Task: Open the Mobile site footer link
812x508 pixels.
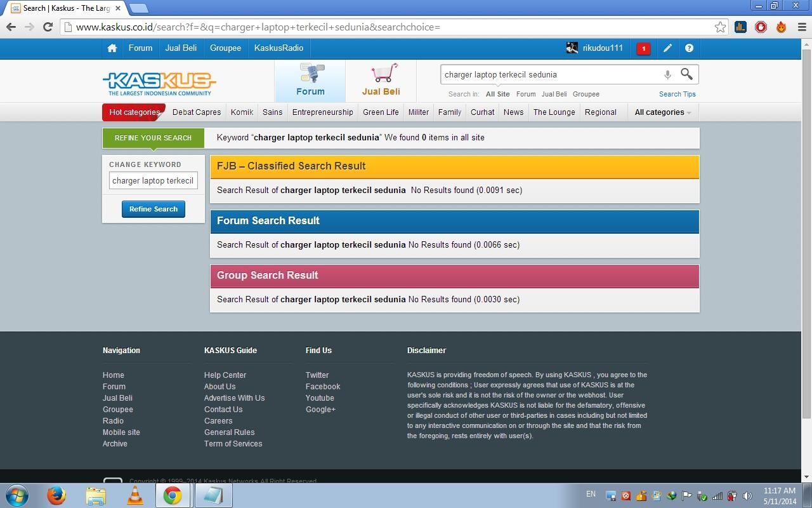Action: point(121,432)
